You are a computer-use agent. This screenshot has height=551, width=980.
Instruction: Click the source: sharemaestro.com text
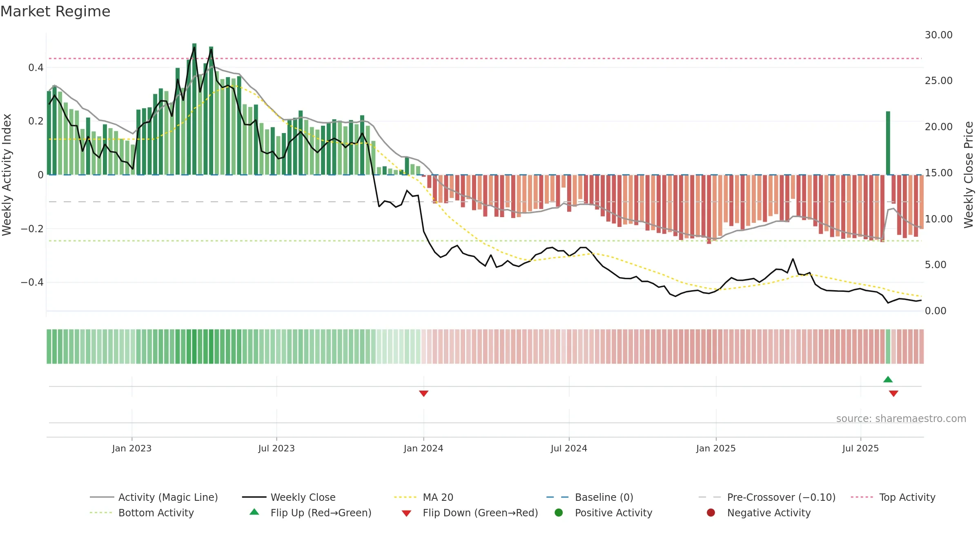point(901,418)
